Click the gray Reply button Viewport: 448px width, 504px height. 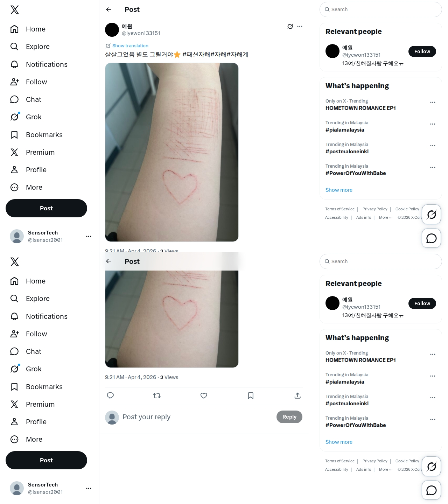click(289, 417)
